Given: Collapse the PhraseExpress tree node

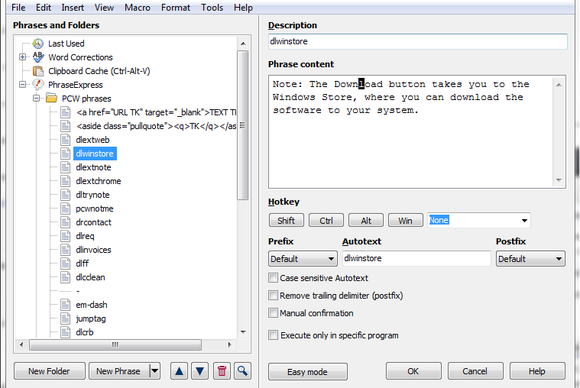Looking at the screenshot, I should pyautogui.click(x=23, y=85).
